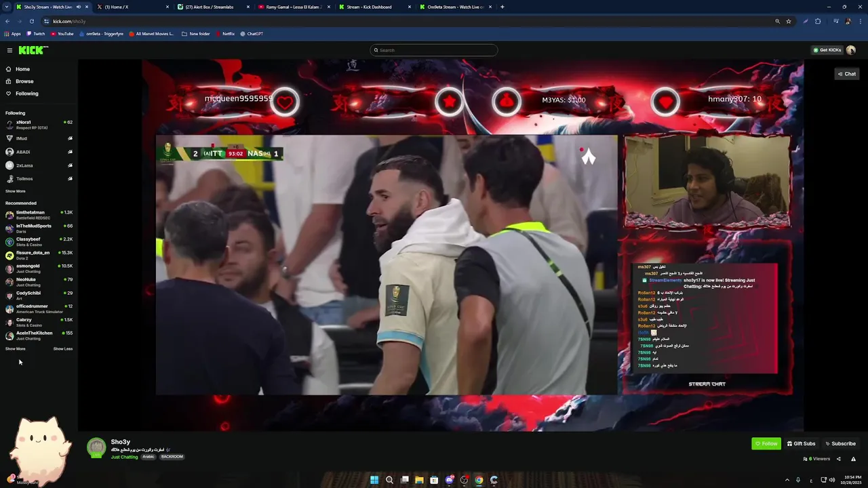Open fissure_dota_en recommended channel
This screenshot has width=868, height=488.
[39, 255]
